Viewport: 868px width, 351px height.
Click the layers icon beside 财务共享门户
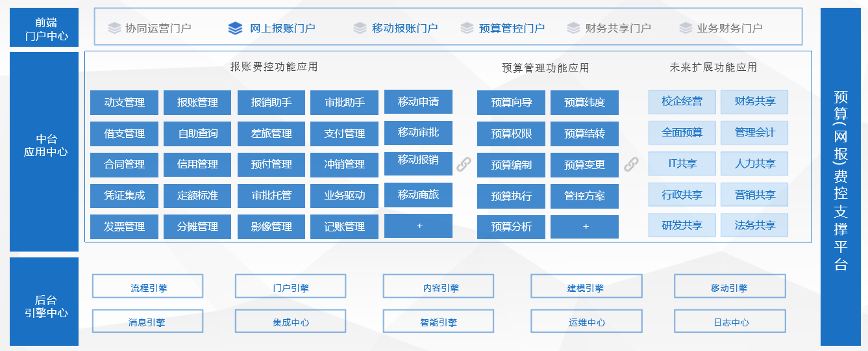pos(573,28)
